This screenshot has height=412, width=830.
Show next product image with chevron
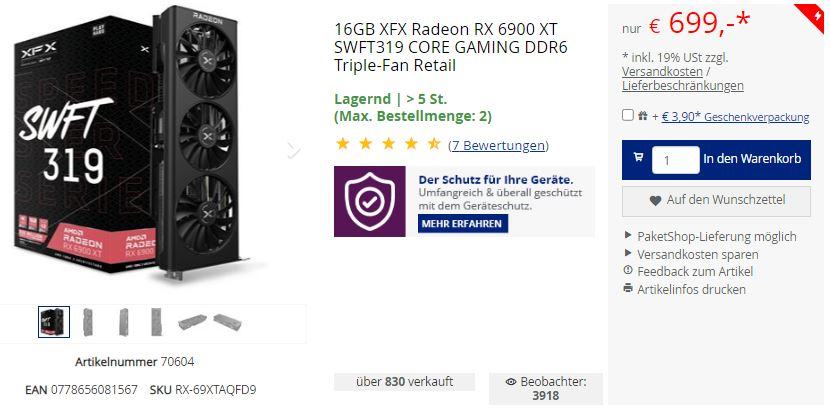pos(293,150)
